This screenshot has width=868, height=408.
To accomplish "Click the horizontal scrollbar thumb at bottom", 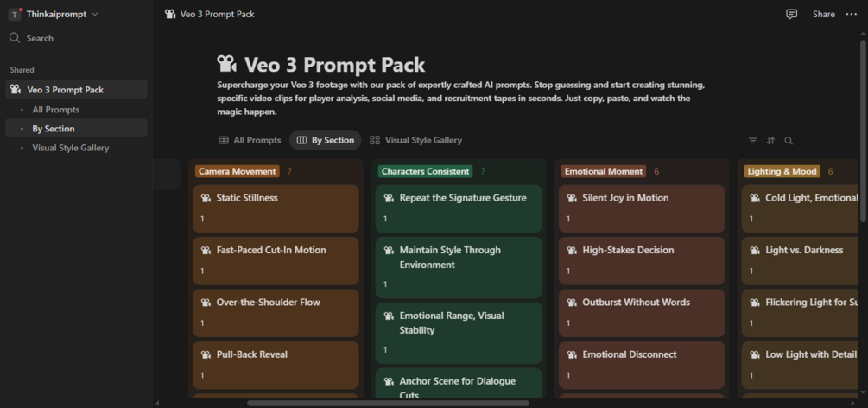I will click(x=388, y=403).
